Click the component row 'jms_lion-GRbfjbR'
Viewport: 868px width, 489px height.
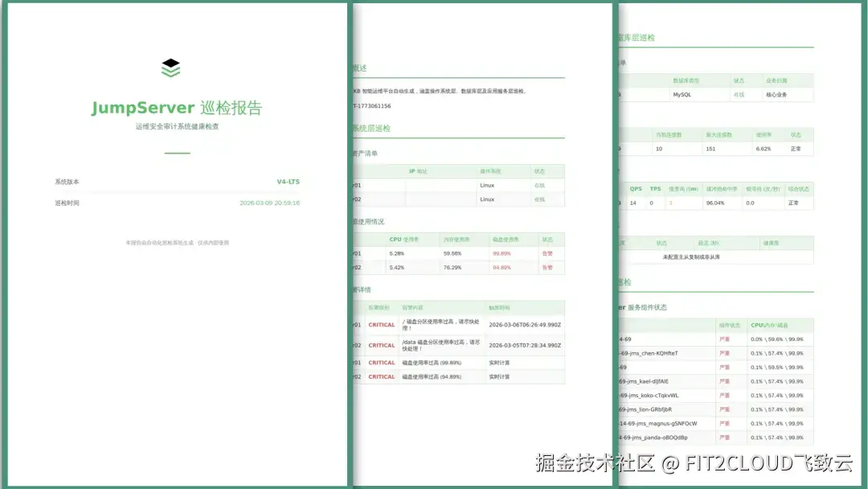646,410
